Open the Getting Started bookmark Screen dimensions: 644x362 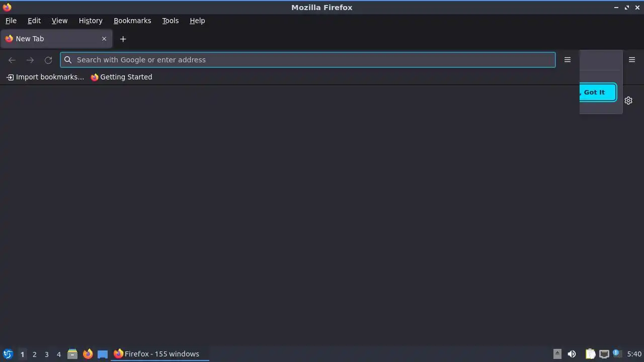pyautogui.click(x=121, y=77)
